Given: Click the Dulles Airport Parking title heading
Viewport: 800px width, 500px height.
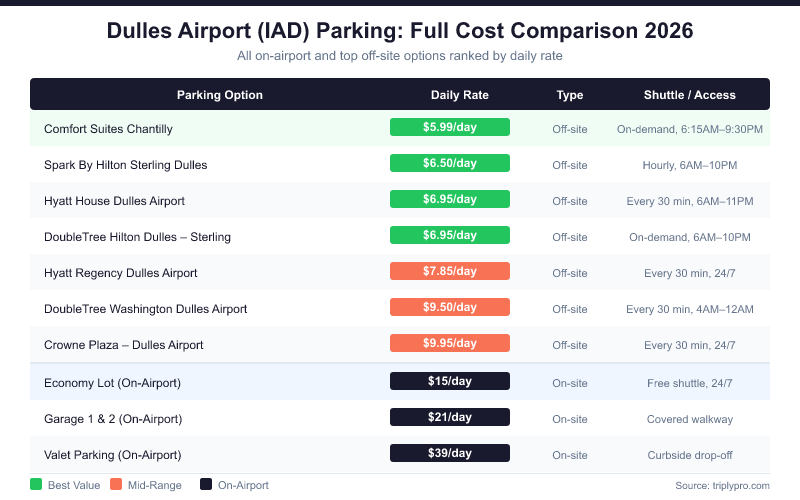Looking at the screenshot, I should (400, 31).
